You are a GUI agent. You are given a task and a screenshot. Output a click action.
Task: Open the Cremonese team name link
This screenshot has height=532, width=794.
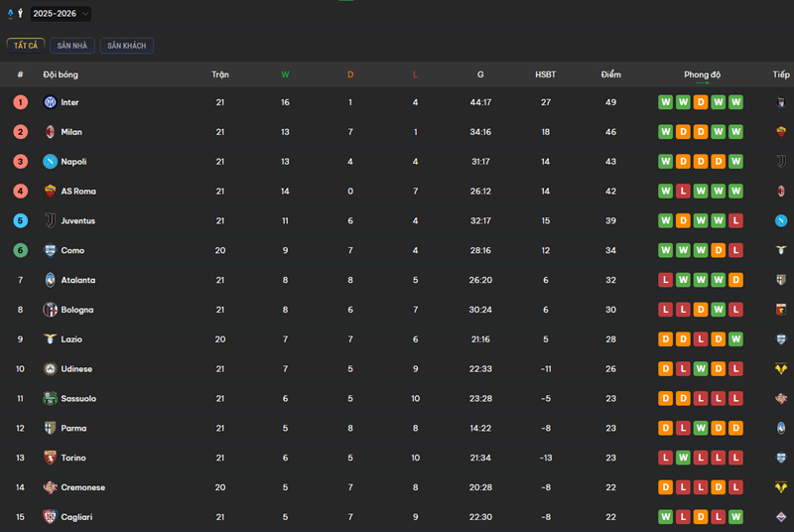click(82, 487)
